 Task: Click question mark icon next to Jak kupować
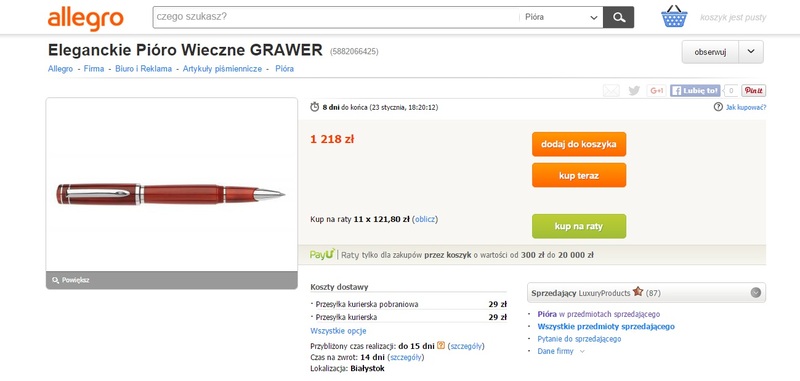[718, 107]
